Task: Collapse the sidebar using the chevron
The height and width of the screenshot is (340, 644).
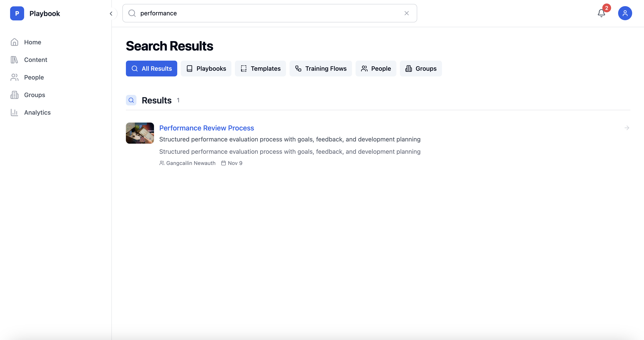Action: (x=111, y=14)
